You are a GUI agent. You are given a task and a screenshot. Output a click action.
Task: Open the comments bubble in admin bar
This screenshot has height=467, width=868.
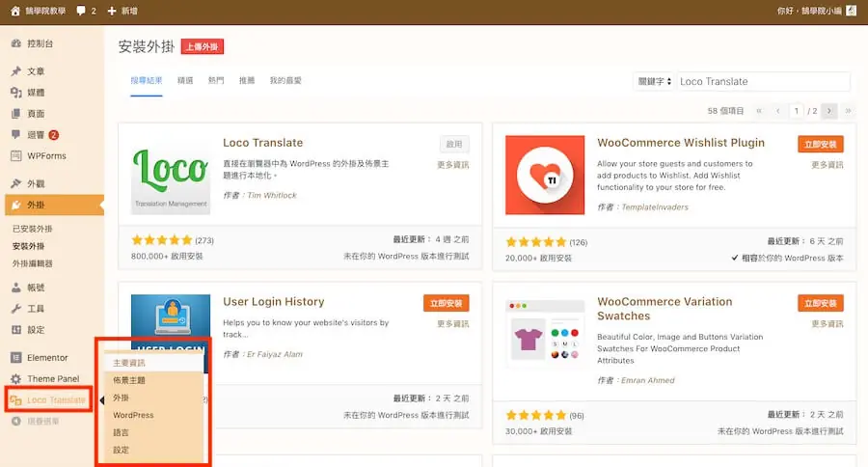click(x=81, y=11)
